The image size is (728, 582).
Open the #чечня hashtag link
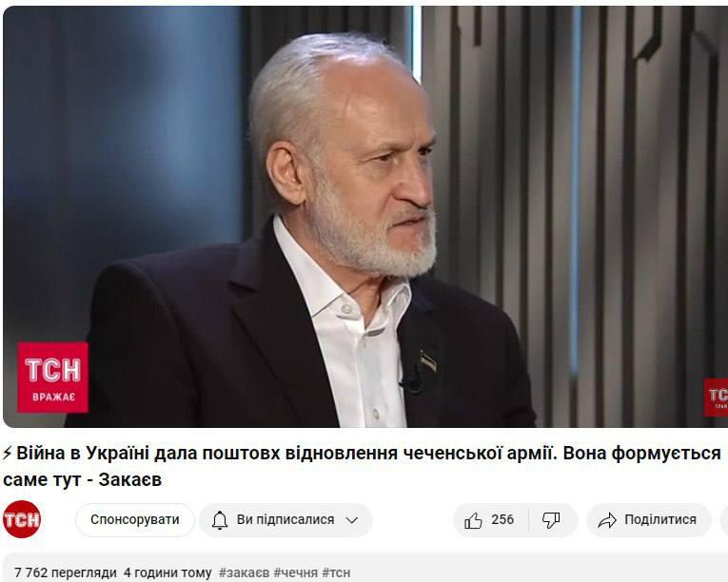tap(295, 572)
